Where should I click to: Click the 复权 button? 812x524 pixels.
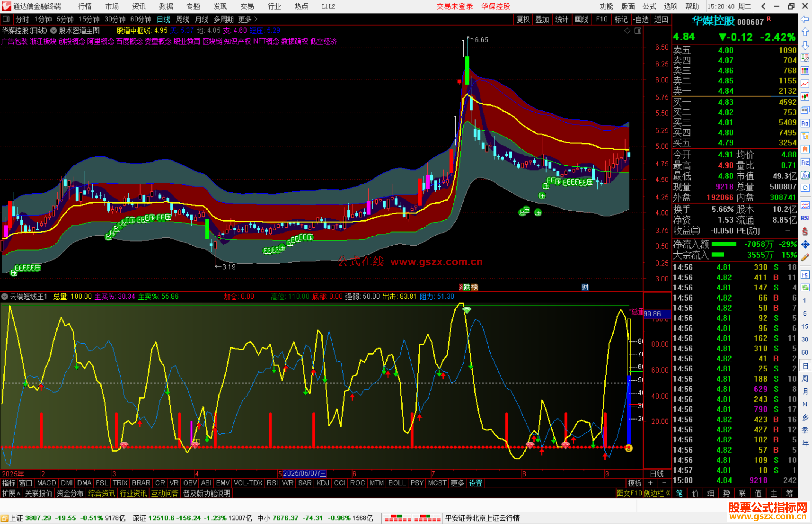pyautogui.click(x=523, y=19)
